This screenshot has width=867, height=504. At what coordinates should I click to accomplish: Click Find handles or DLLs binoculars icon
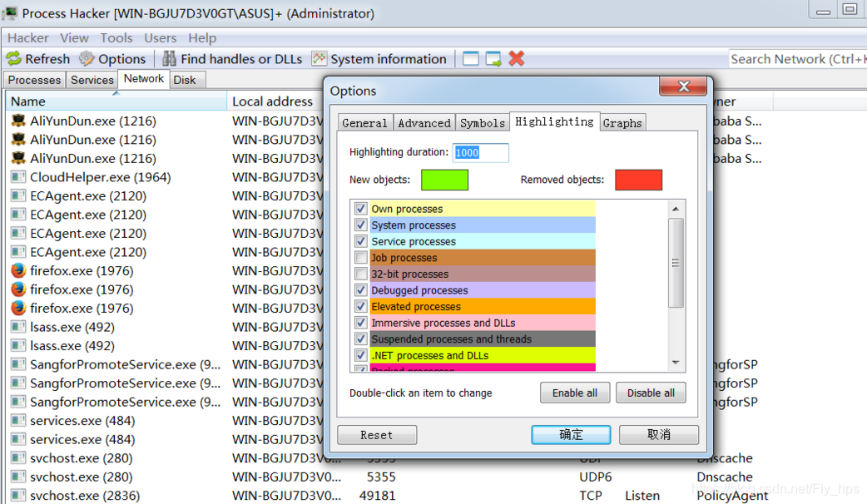169,58
